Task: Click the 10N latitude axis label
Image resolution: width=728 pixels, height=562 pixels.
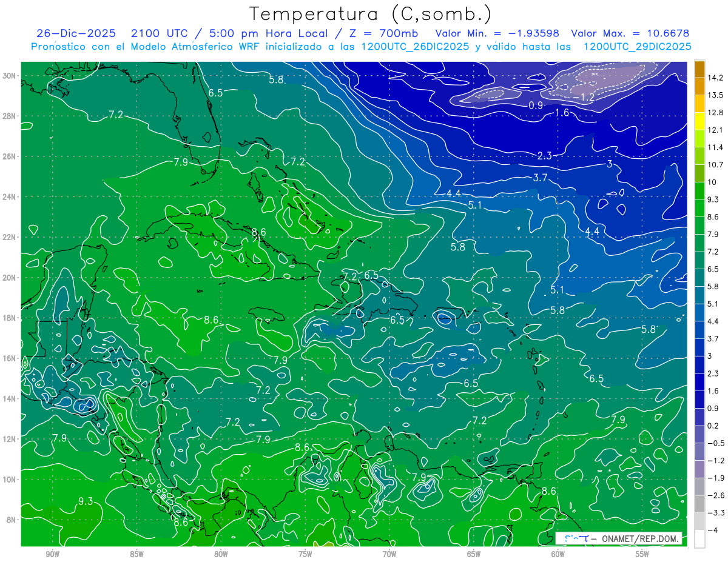Action: click(x=10, y=479)
